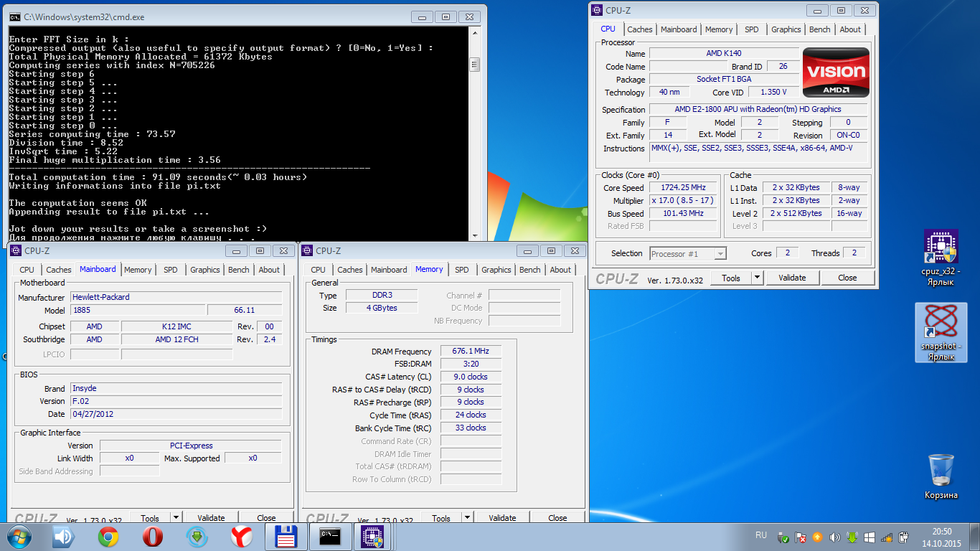This screenshot has height=551, width=980.
Task: Open Yandex browser from the taskbar
Action: coord(241,537)
